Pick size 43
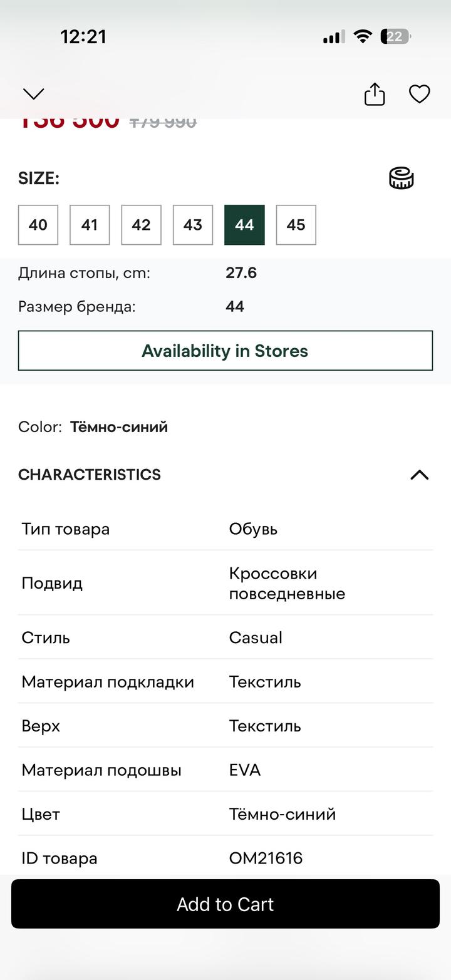 click(193, 225)
